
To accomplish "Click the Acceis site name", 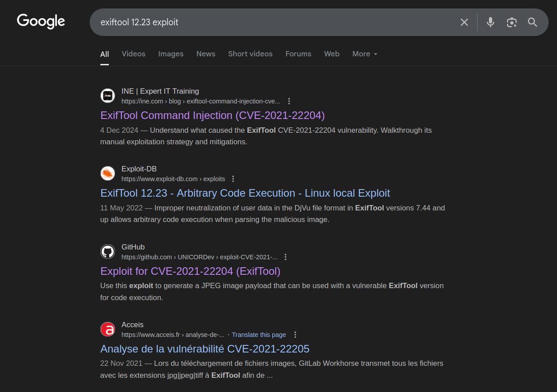I will tap(132, 325).
